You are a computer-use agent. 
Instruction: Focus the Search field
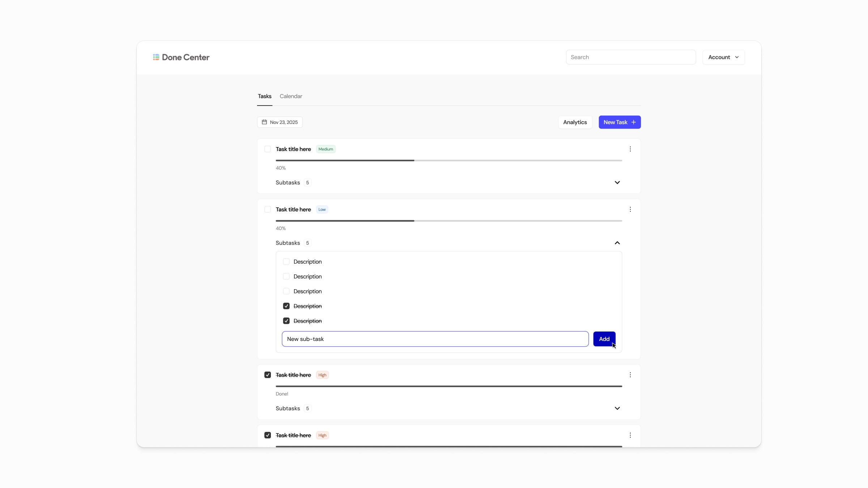[x=631, y=57]
